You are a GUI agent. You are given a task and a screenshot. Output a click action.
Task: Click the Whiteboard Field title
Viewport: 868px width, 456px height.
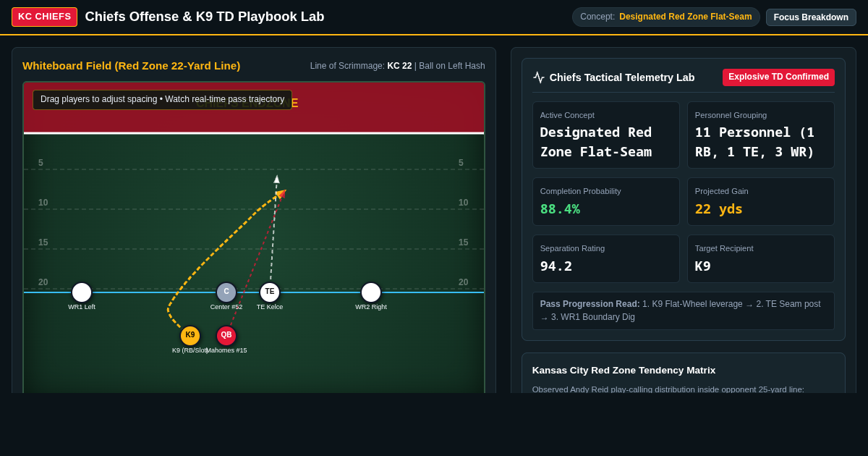tap(131, 66)
